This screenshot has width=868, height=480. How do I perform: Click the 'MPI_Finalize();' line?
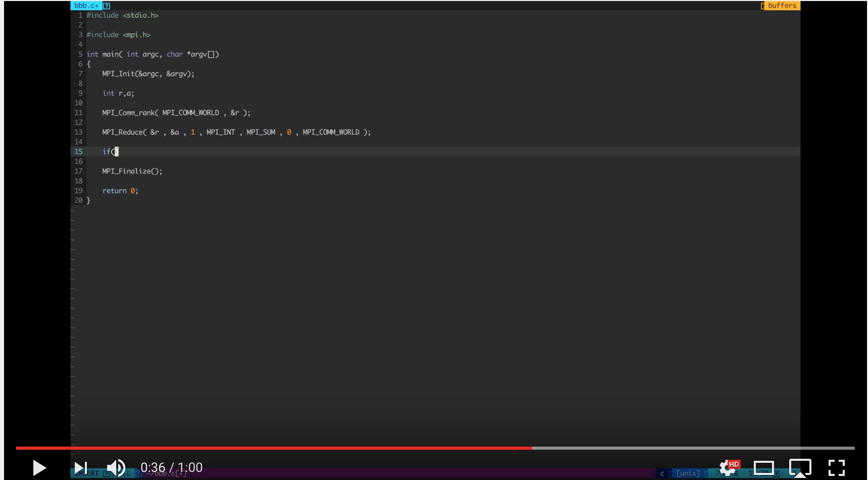132,171
